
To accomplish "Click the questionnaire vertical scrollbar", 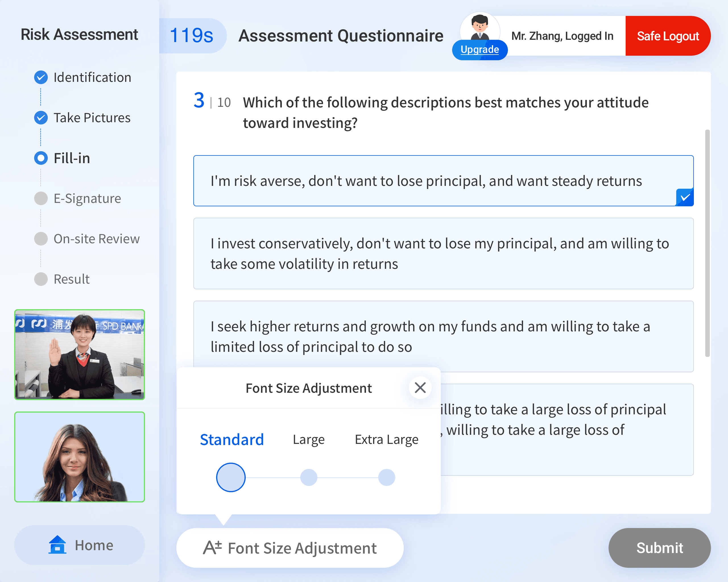I will pos(707,243).
